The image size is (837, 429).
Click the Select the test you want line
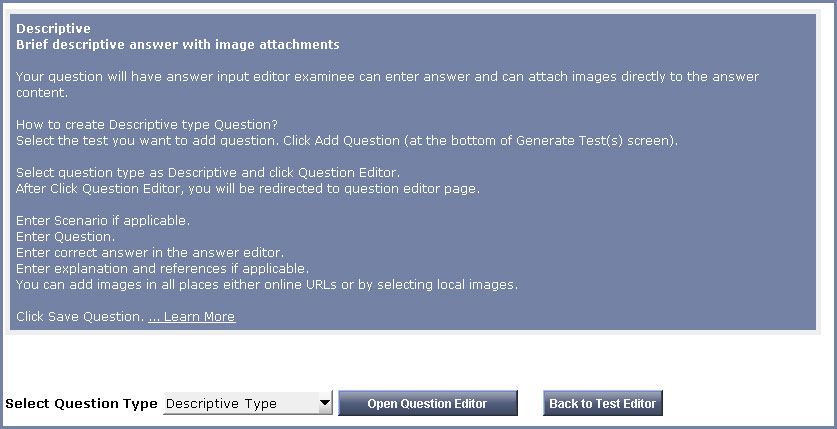(347, 141)
